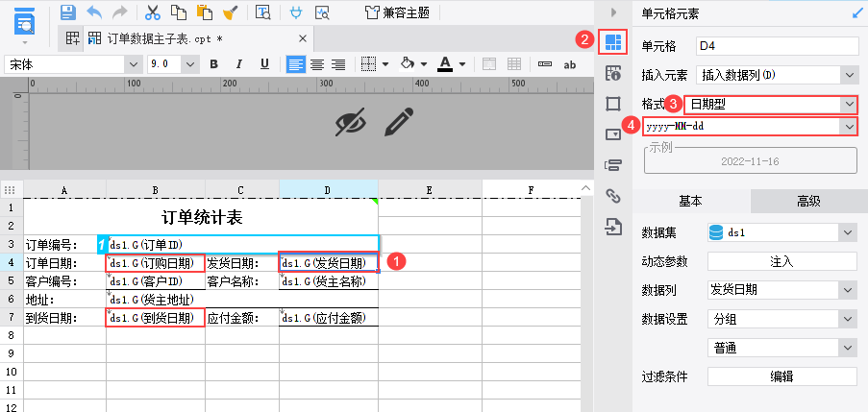Click the Save floppy disk icon
Screen dimensions: 868x412
(x=67, y=12)
